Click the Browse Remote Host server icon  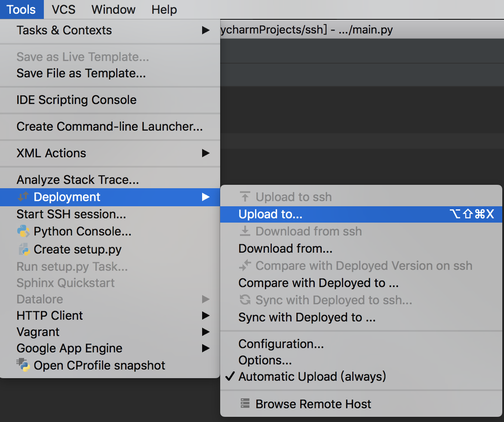click(x=245, y=404)
